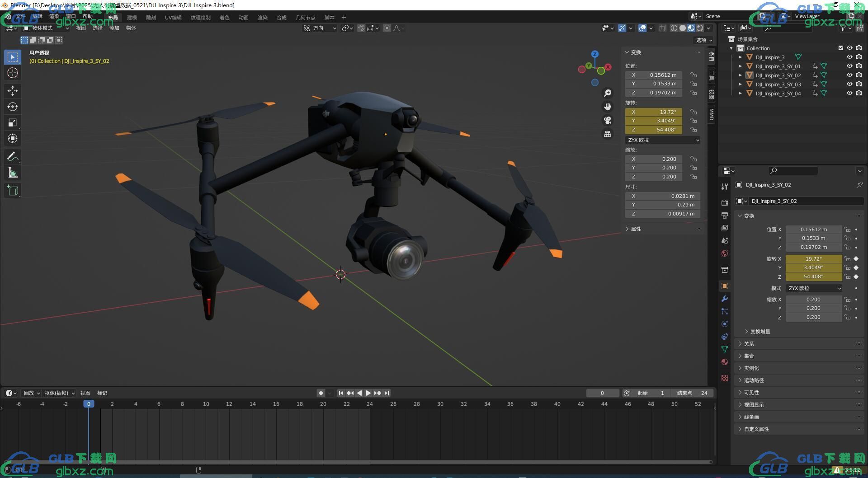Expand the DJI_Inspire_3_SY_03 tree item
Screen dimensions: 868x478
(740, 84)
